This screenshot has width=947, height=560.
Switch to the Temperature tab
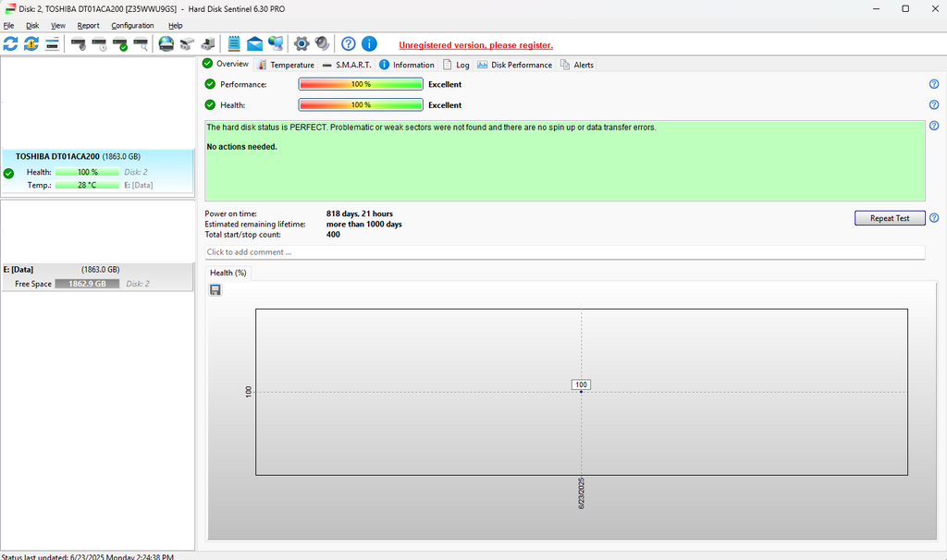[286, 65]
